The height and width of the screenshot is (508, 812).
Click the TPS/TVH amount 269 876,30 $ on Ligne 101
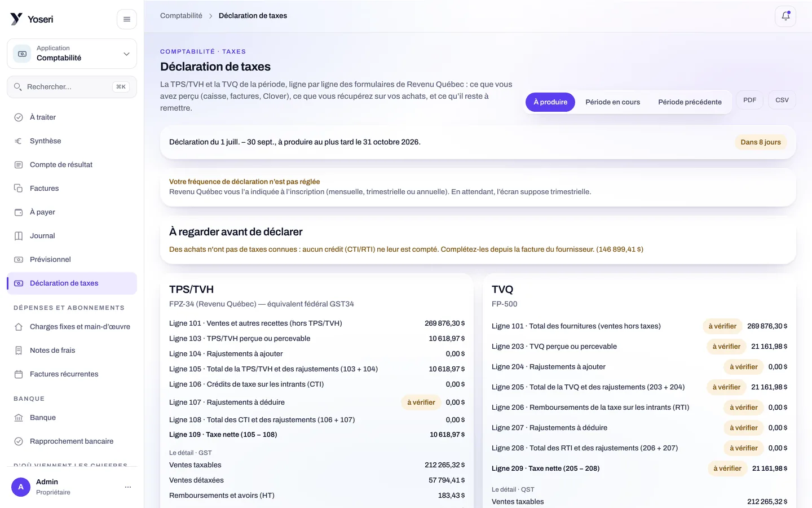[x=445, y=323]
